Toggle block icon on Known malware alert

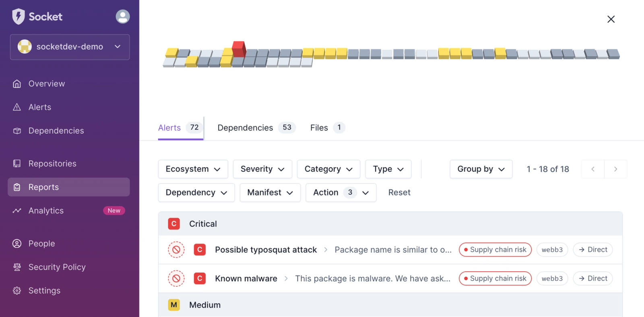coord(176,278)
